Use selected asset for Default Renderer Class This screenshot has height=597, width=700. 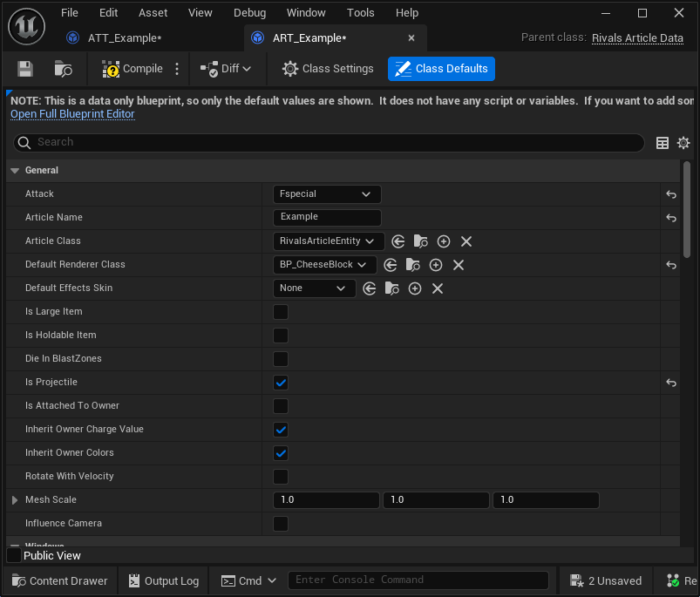(391, 265)
